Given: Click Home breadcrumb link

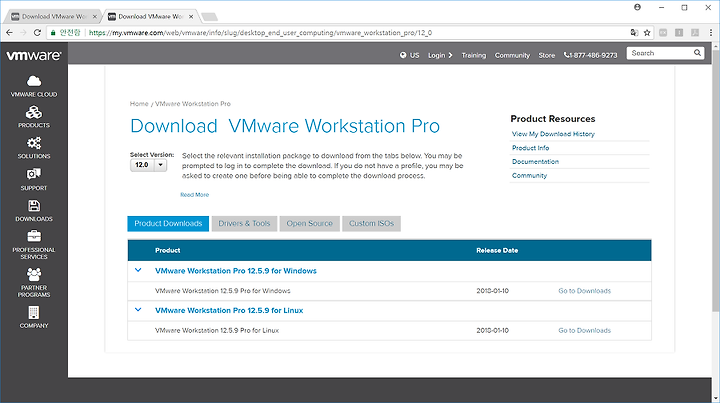Looking at the screenshot, I should pyautogui.click(x=139, y=104).
